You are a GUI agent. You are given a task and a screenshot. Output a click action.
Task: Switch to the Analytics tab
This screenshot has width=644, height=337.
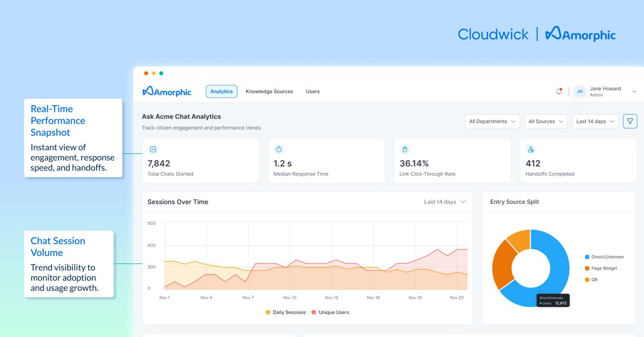coord(222,91)
